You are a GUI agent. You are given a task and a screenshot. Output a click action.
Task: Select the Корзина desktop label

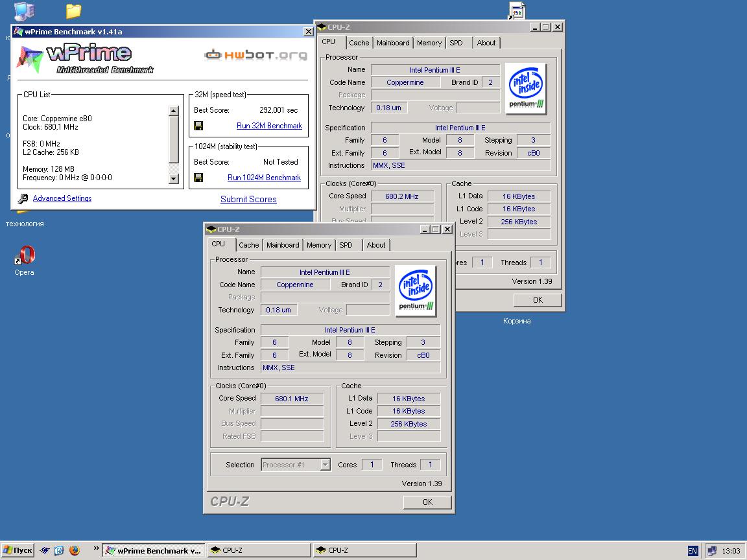517,321
